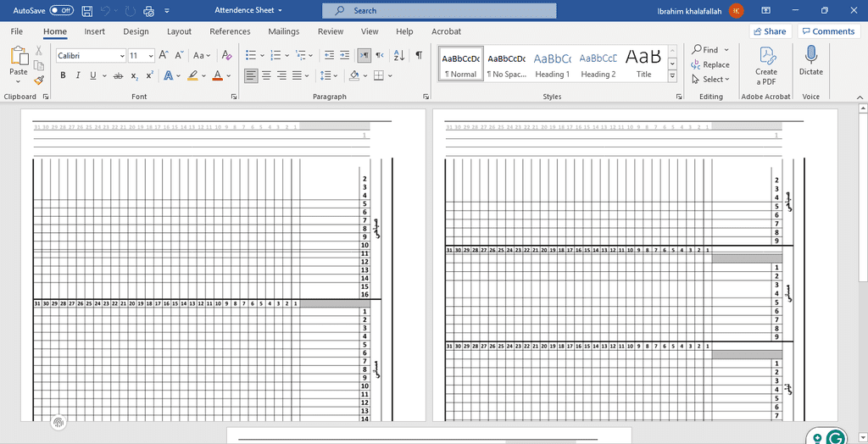Toggle the AutoSave switch
Image resolution: width=868 pixels, height=444 pixels.
[x=61, y=11]
